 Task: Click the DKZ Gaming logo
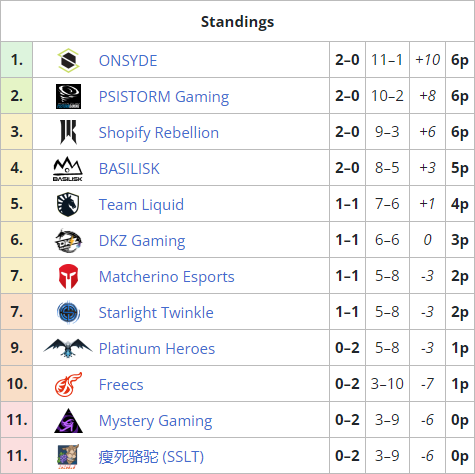(x=68, y=240)
